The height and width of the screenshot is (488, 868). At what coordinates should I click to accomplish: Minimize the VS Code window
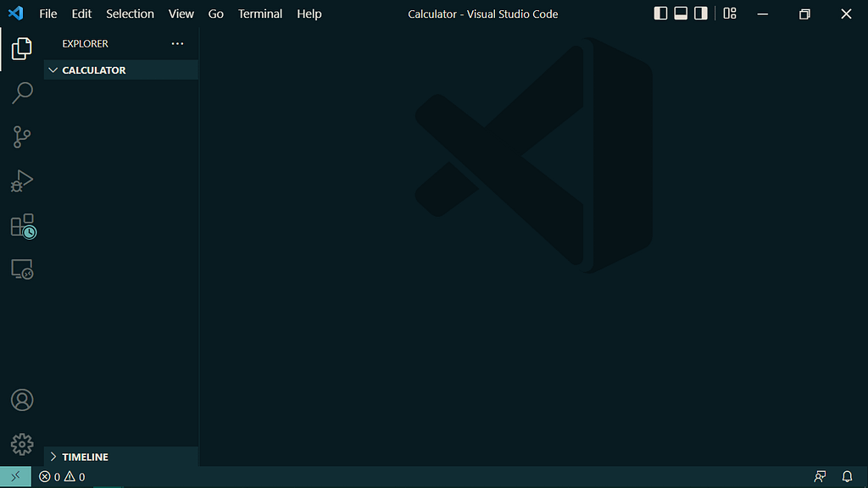[x=763, y=14]
